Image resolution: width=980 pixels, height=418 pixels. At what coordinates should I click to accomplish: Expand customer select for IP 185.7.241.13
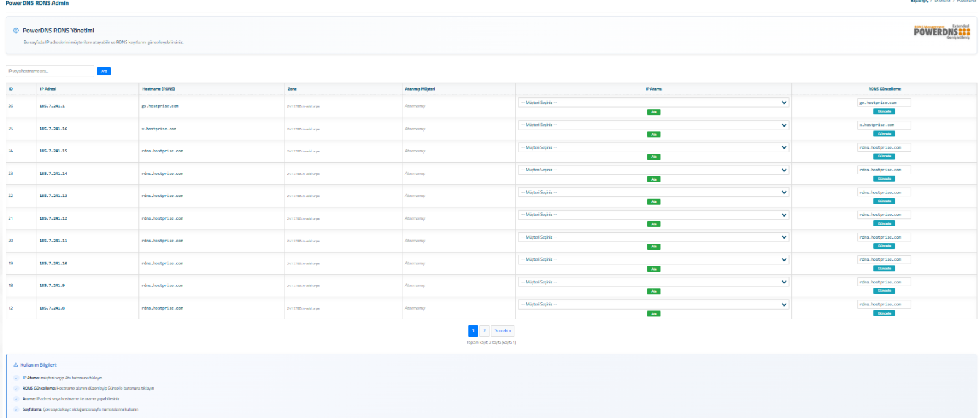coord(653,192)
